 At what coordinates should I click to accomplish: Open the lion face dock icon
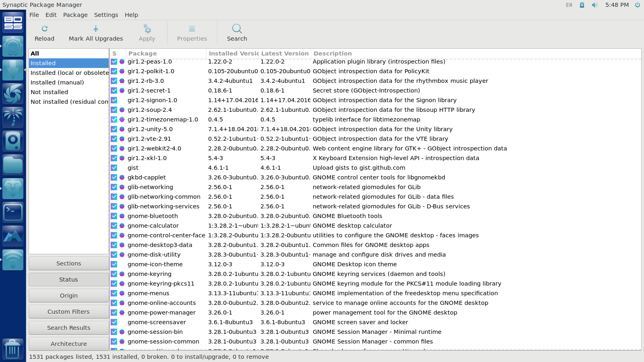click(x=13, y=189)
